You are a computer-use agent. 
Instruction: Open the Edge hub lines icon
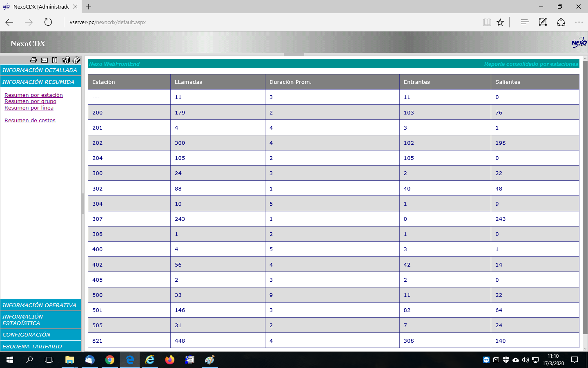(525, 22)
